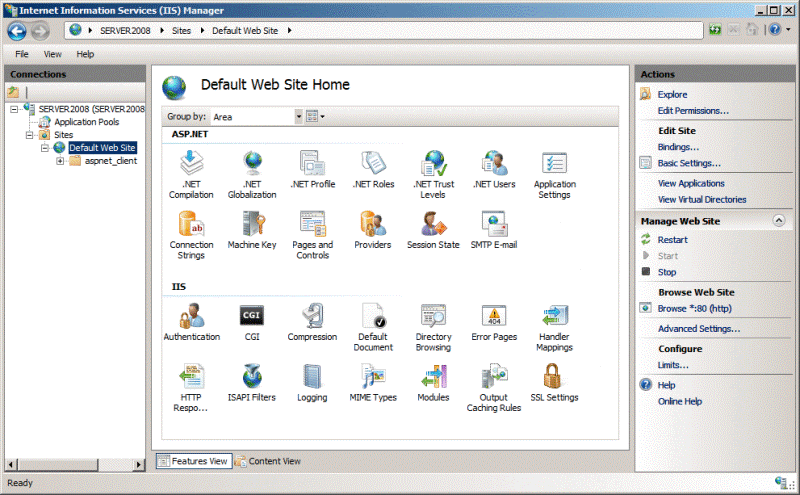
Task: Restart the web site
Action: pyautogui.click(x=672, y=240)
